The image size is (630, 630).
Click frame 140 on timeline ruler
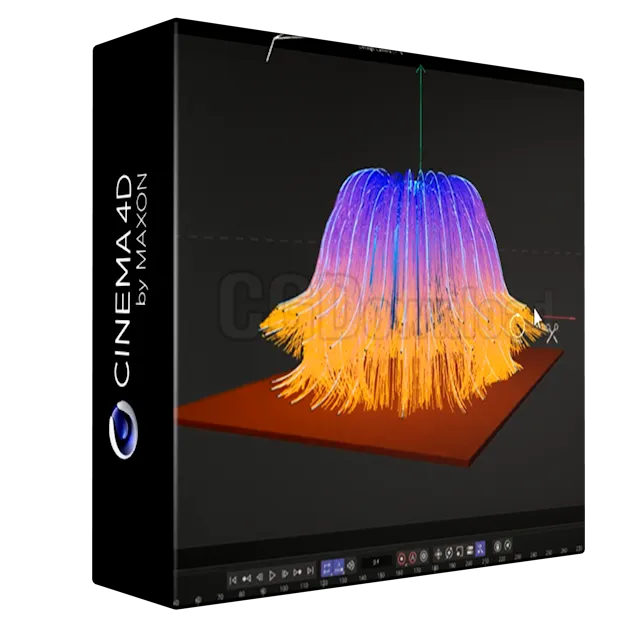(363, 577)
